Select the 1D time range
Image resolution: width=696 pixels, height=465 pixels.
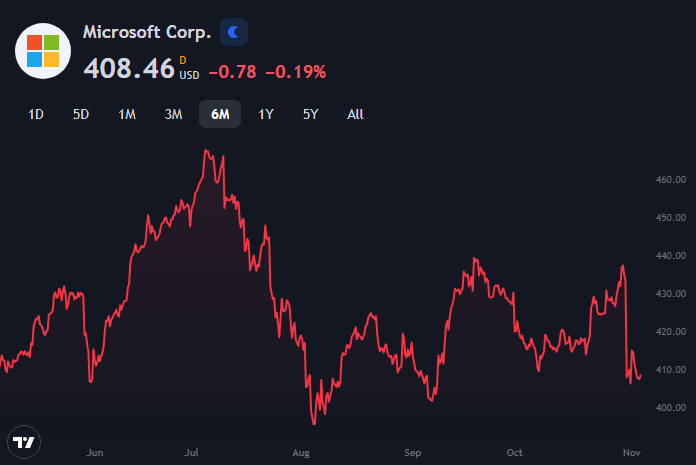point(36,114)
